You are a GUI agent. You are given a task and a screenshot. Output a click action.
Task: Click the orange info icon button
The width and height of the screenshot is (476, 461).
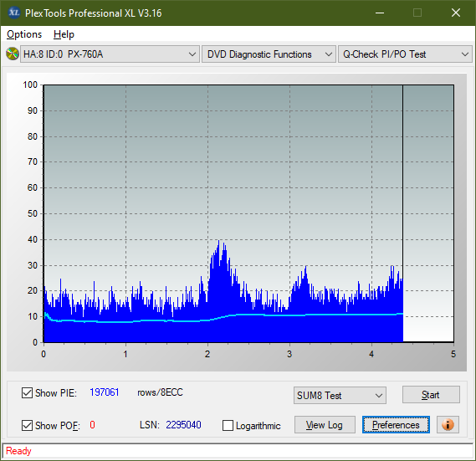click(x=448, y=424)
